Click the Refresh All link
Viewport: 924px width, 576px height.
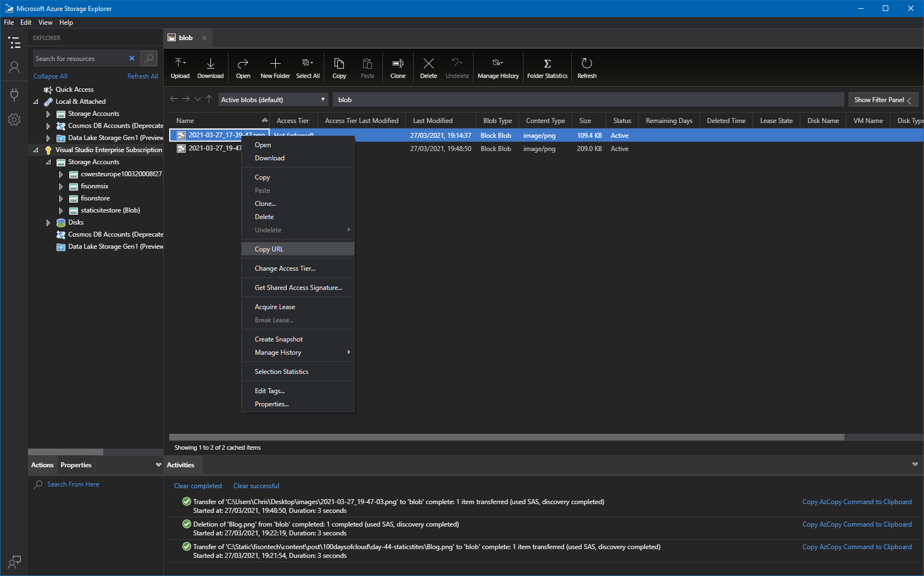(x=143, y=76)
